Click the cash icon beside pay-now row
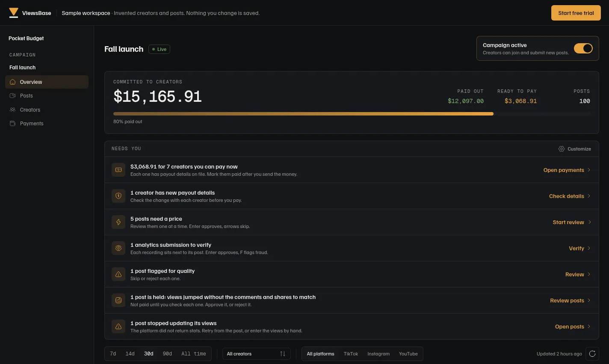The height and width of the screenshot is (364, 609). 118,170
